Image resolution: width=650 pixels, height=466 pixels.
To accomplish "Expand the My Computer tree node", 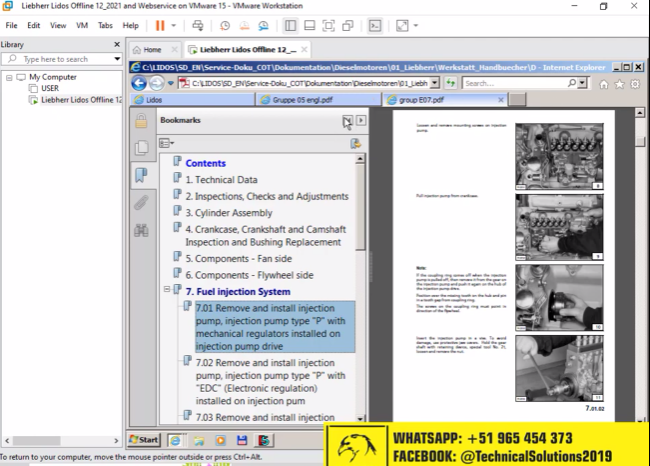I will (x=9, y=77).
